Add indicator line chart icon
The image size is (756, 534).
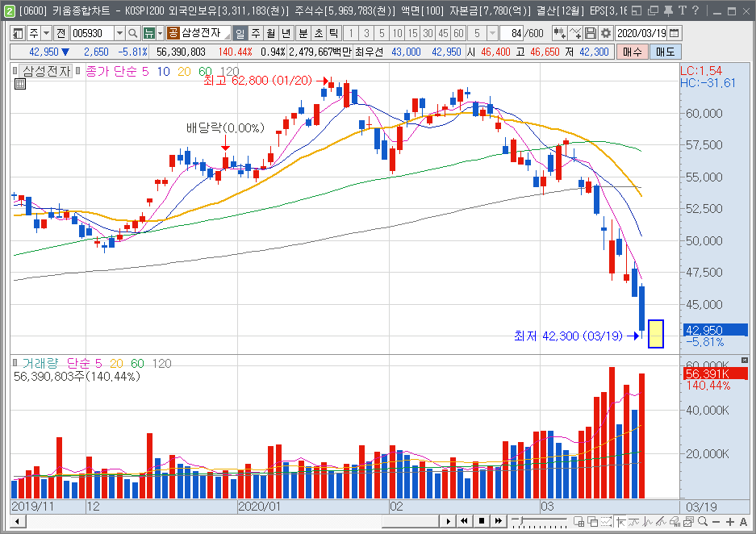pyautogui.click(x=574, y=33)
